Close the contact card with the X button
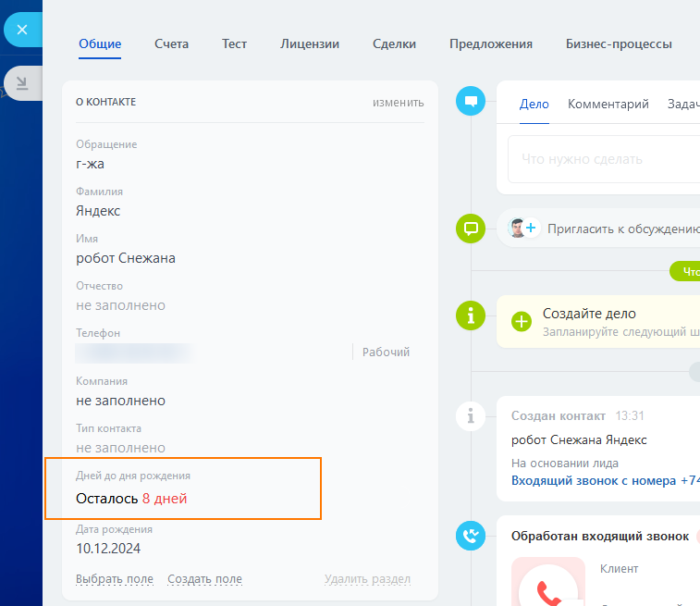The image size is (700, 606). [22, 30]
